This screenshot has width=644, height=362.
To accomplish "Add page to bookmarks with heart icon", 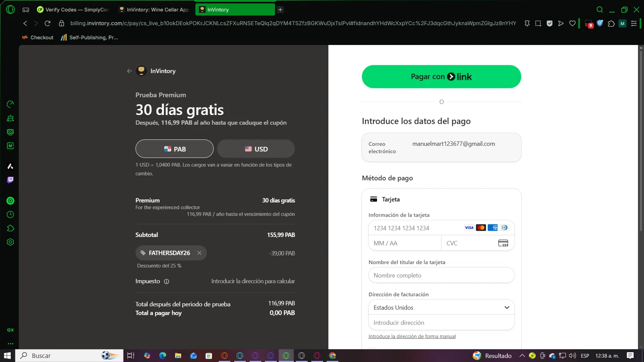I will coord(572,24).
